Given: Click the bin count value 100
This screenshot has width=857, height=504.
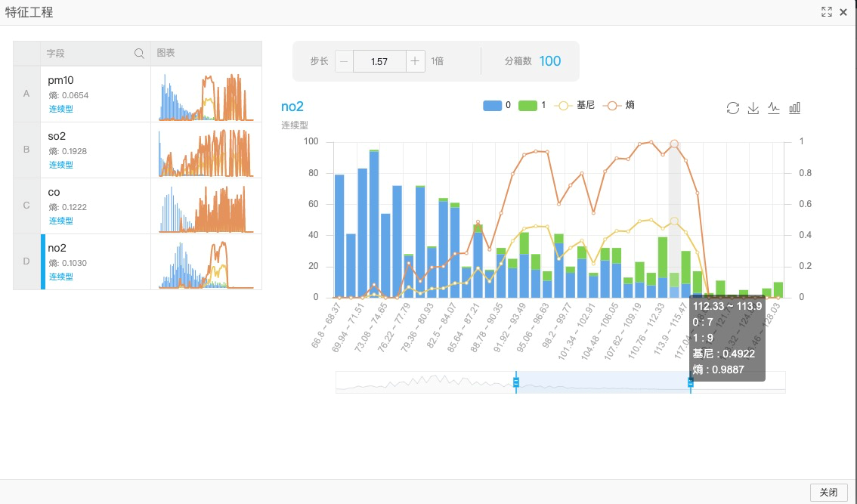Looking at the screenshot, I should (x=550, y=61).
